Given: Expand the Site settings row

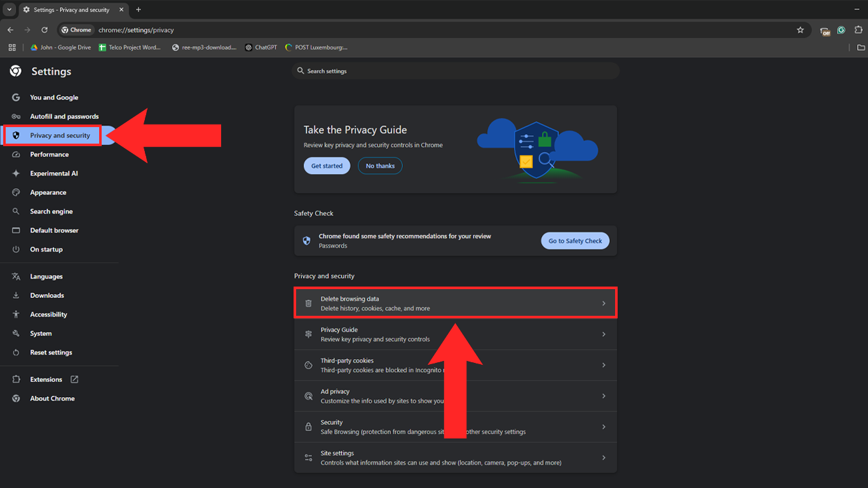Looking at the screenshot, I should coord(455,457).
